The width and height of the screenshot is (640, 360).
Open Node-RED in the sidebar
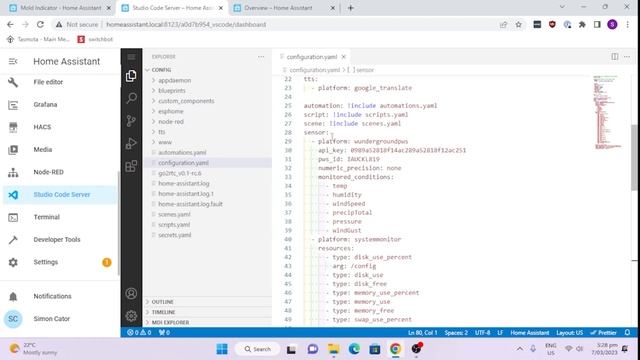tap(60, 172)
